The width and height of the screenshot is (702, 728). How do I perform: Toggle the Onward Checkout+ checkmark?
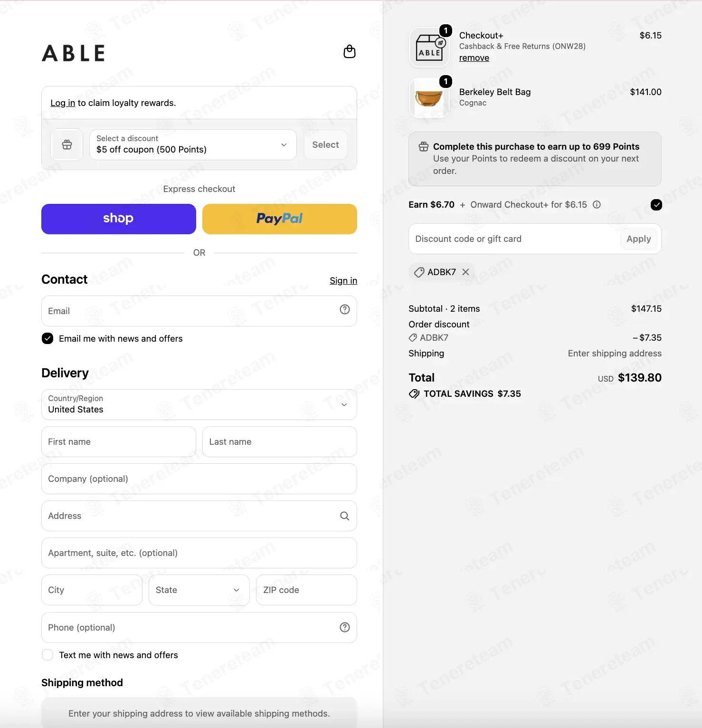(x=656, y=205)
